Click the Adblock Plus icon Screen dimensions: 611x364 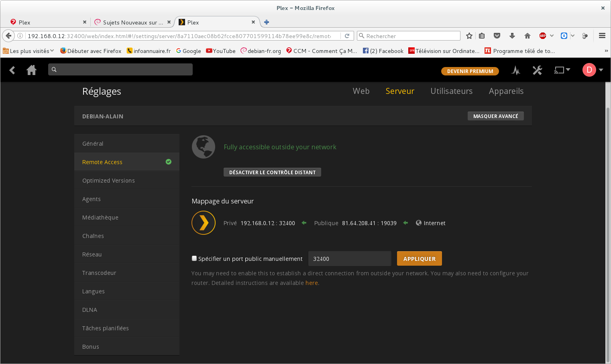point(543,36)
